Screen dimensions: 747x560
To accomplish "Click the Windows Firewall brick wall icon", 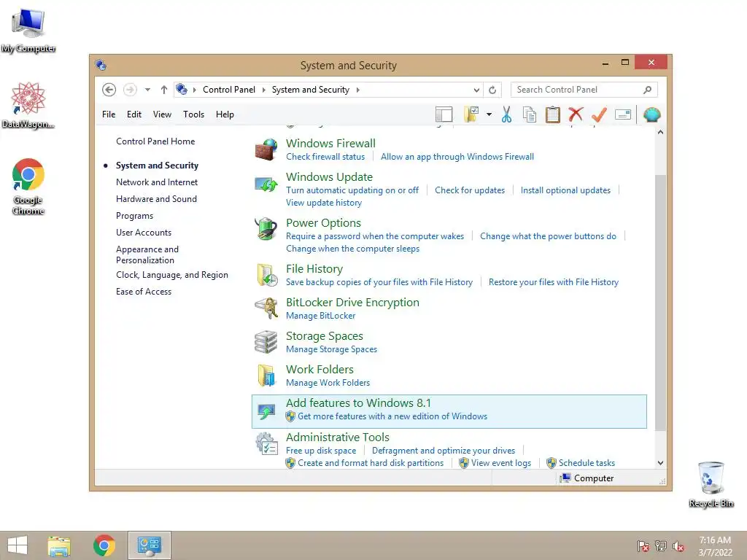I will pyautogui.click(x=266, y=149).
